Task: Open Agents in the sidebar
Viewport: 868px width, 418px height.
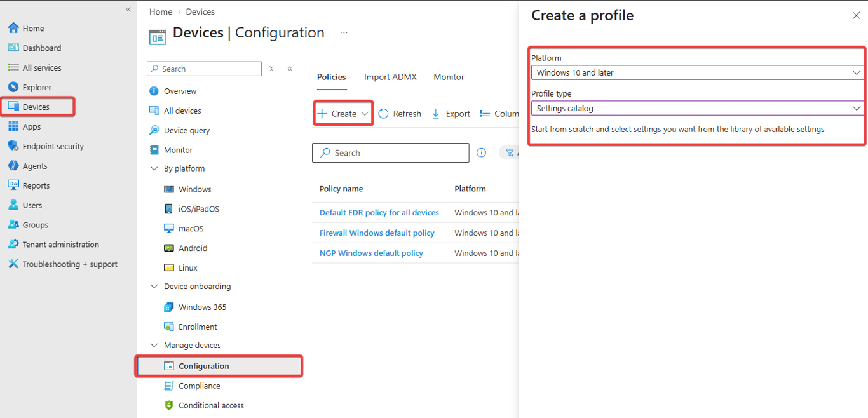Action: coord(35,166)
